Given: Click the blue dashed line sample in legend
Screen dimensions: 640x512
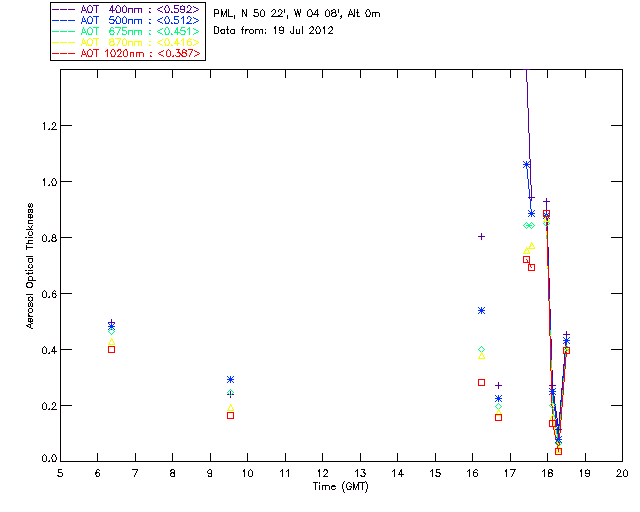Looking at the screenshot, I should (x=64, y=20).
